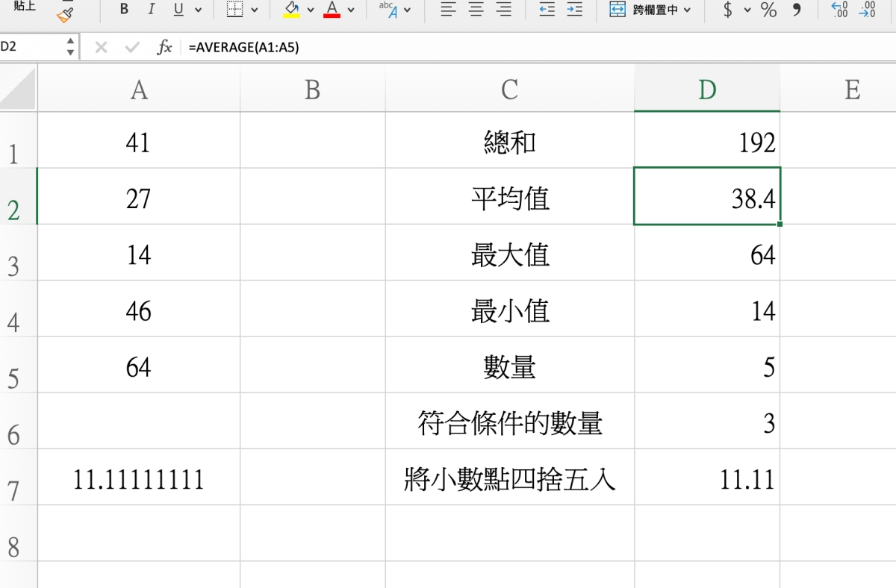
Task: Select column A header
Action: click(x=139, y=89)
